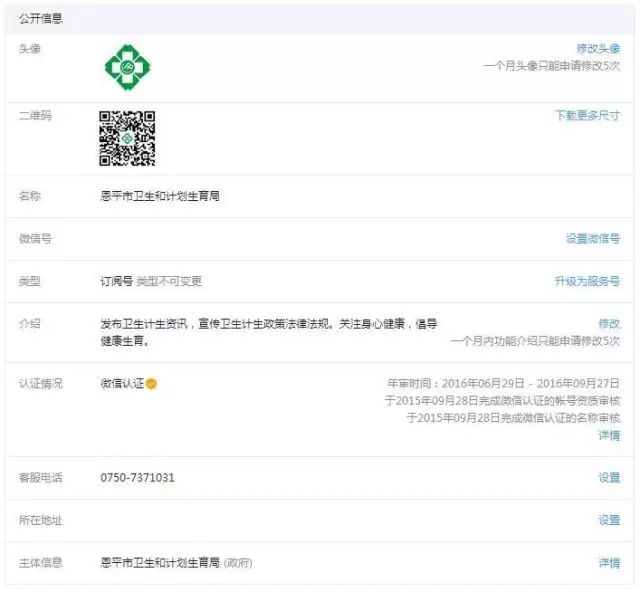The height and width of the screenshot is (592, 640).
Task: Click the introduction text starting with 发布卫生计生资讯
Action: click(269, 332)
